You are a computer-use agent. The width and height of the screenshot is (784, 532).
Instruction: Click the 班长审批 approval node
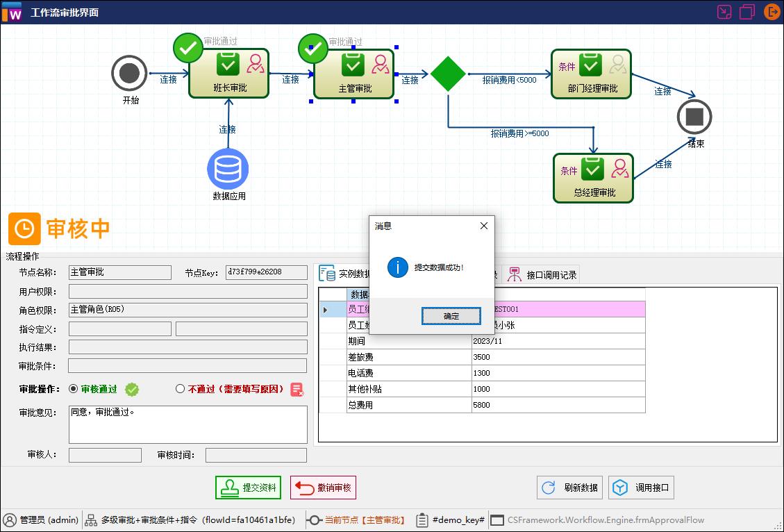point(229,74)
